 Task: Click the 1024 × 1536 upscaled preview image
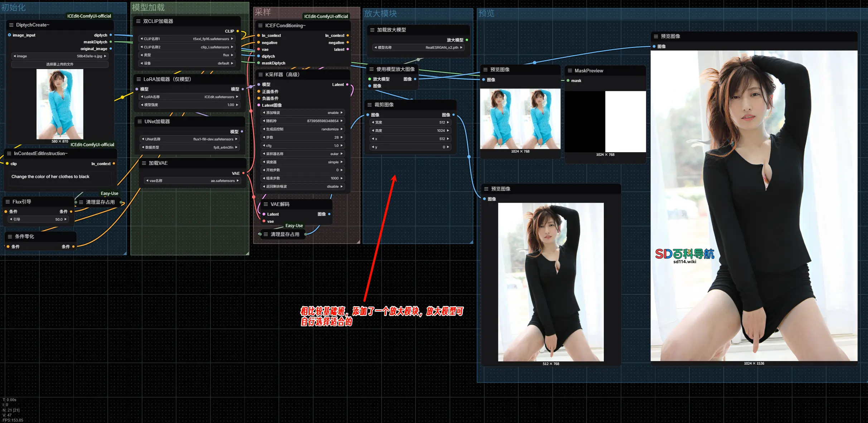(754, 206)
